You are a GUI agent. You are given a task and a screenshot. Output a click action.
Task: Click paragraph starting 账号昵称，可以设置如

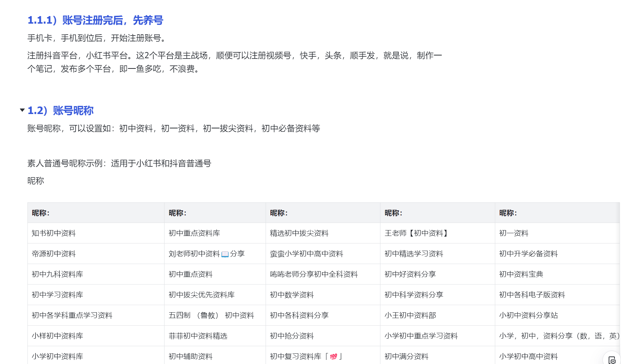coord(174,128)
